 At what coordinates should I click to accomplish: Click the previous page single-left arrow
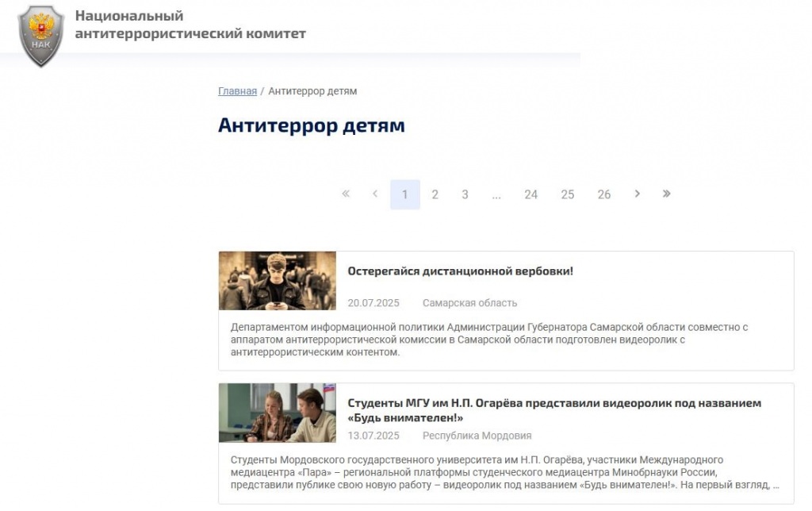point(375,194)
